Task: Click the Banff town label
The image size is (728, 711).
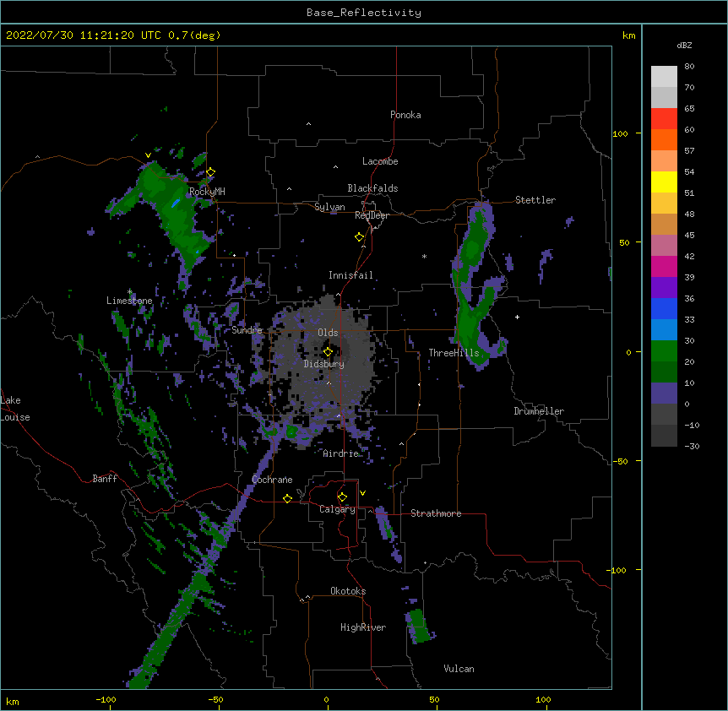Action: point(105,479)
